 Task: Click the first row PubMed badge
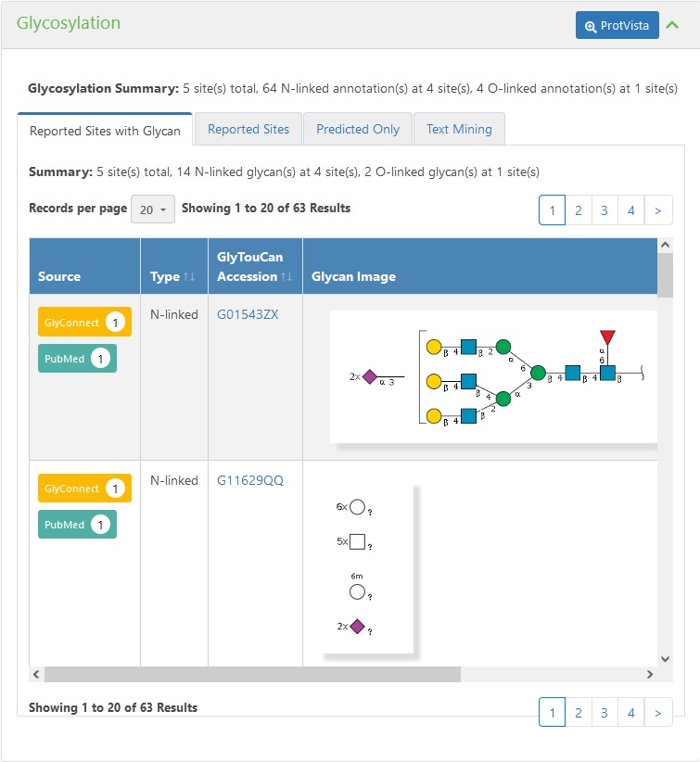pos(77,359)
